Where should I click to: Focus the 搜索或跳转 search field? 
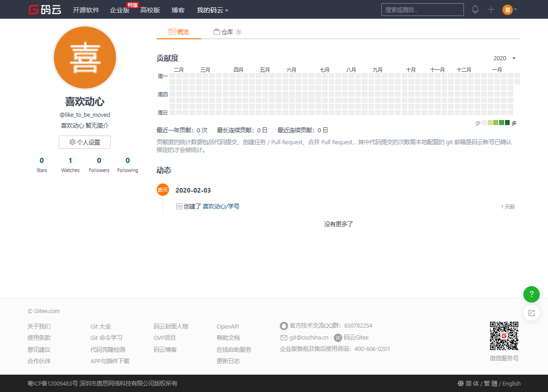coord(422,10)
